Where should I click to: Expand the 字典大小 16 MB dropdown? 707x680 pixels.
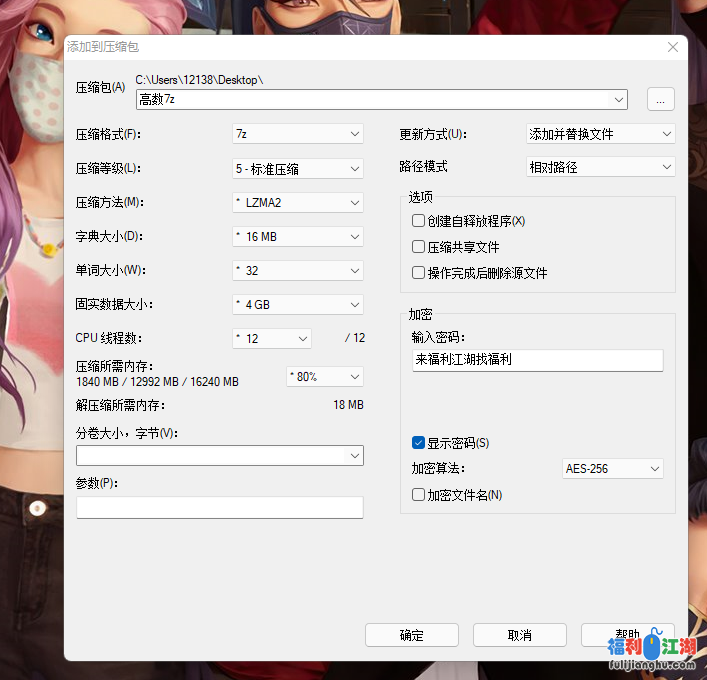(297, 237)
